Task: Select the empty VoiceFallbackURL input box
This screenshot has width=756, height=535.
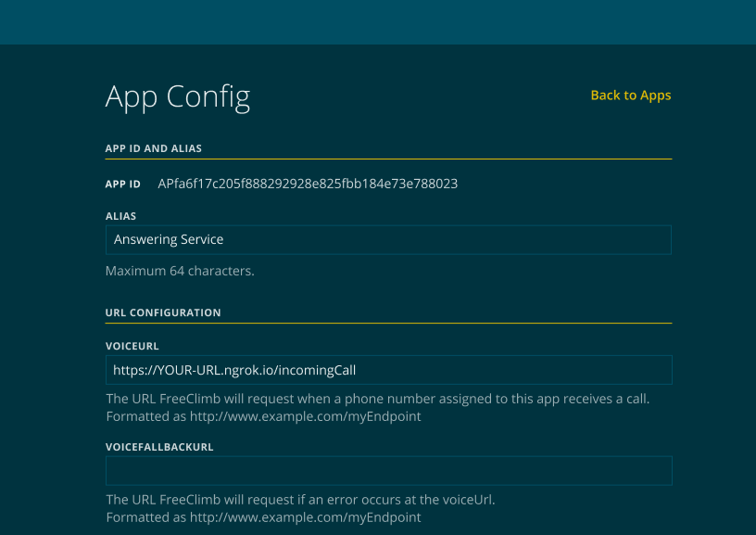Action: tap(388, 471)
